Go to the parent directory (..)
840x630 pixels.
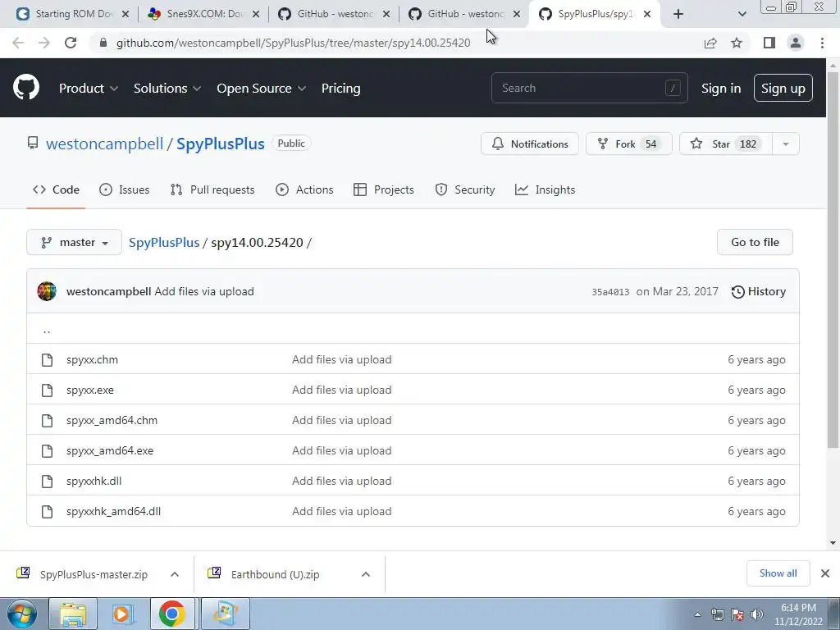coord(47,330)
